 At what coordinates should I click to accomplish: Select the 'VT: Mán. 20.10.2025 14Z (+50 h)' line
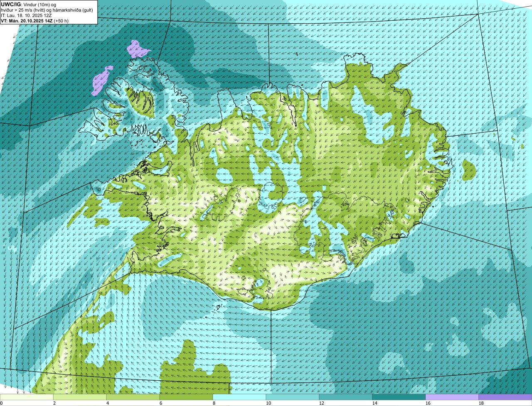pyautogui.click(x=34, y=21)
